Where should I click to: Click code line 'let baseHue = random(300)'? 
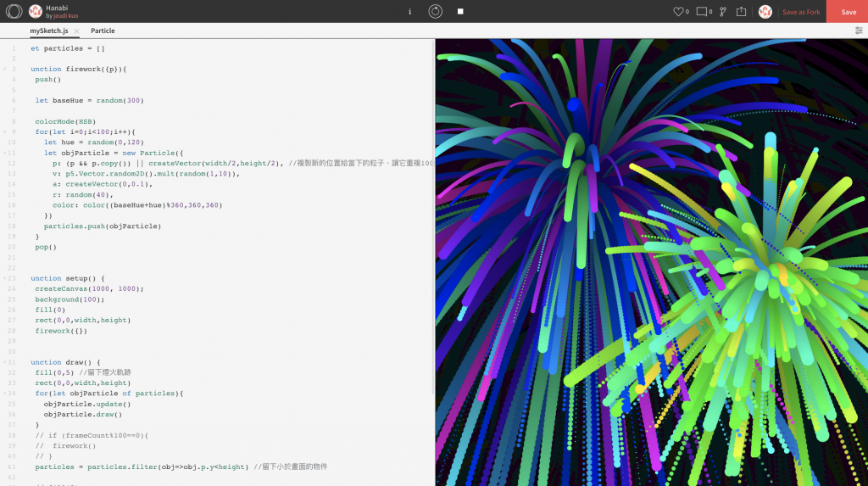[x=89, y=100]
